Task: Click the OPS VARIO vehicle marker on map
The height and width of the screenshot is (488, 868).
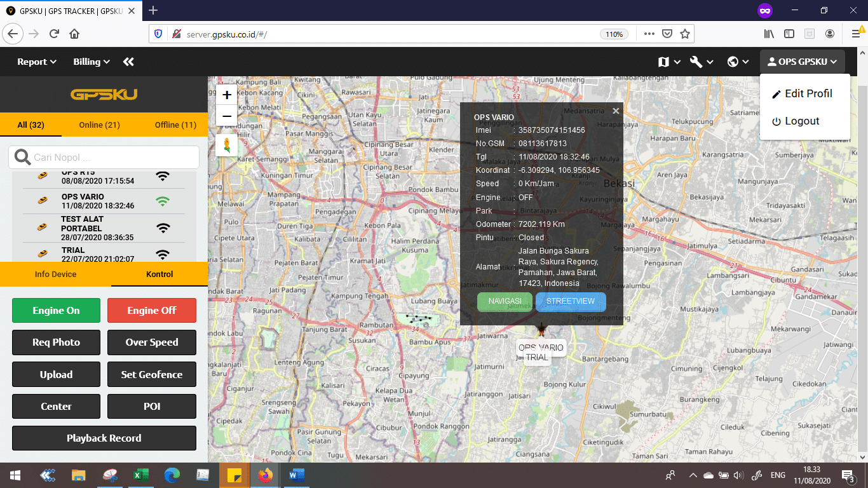Action: pos(541,329)
